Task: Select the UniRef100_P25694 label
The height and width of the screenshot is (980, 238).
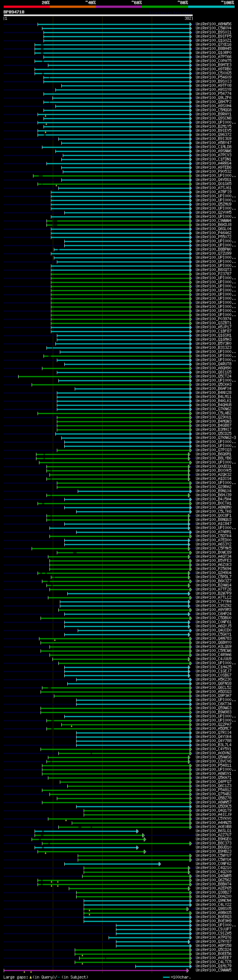Action: point(213,569)
